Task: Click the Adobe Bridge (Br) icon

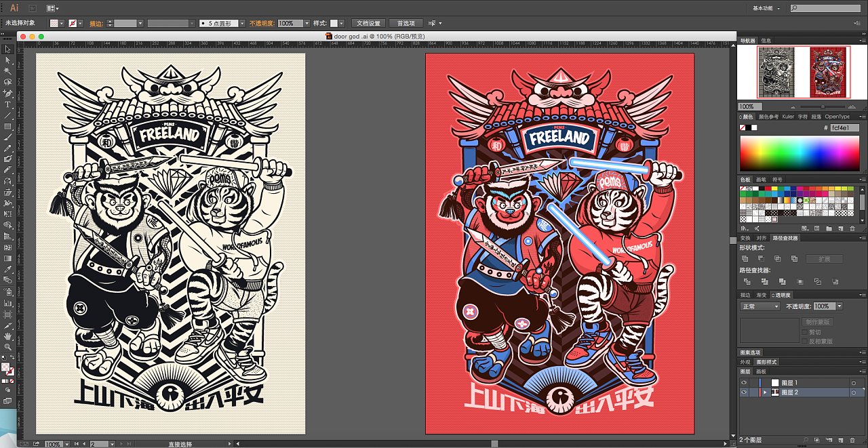Action: pos(34,8)
